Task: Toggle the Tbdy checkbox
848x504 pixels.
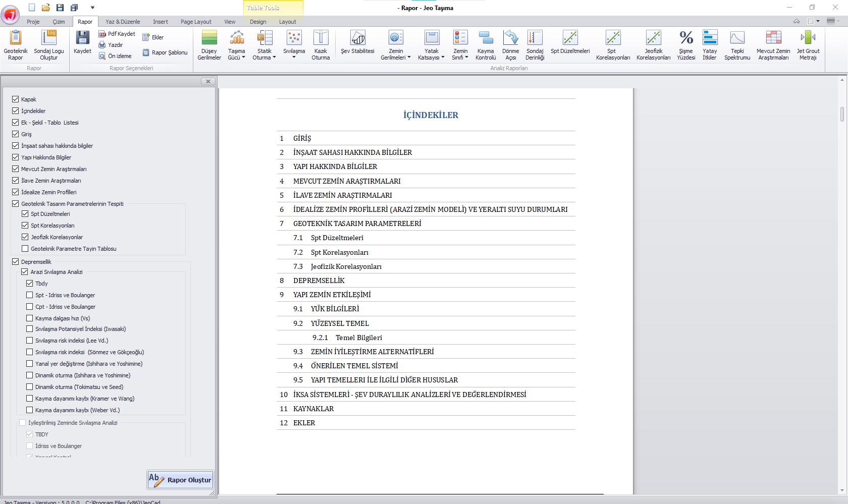Action: [29, 284]
